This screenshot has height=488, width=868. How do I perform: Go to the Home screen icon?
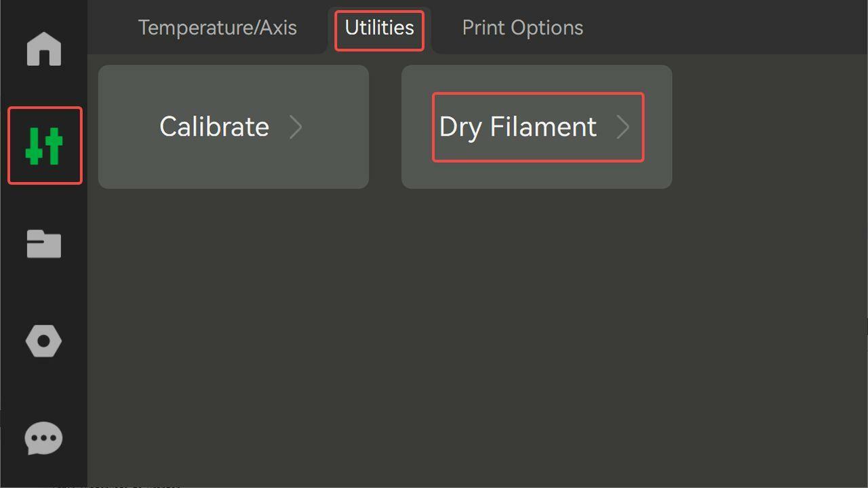pos(44,49)
